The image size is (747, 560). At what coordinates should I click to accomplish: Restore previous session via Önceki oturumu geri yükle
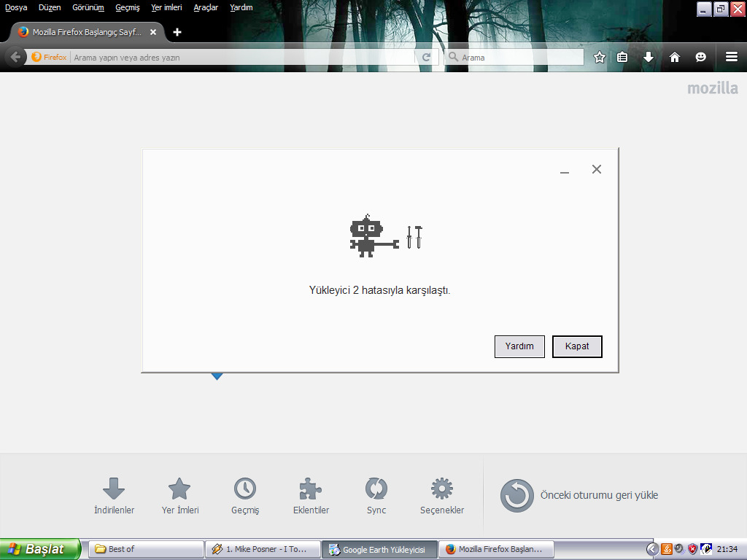click(578, 495)
